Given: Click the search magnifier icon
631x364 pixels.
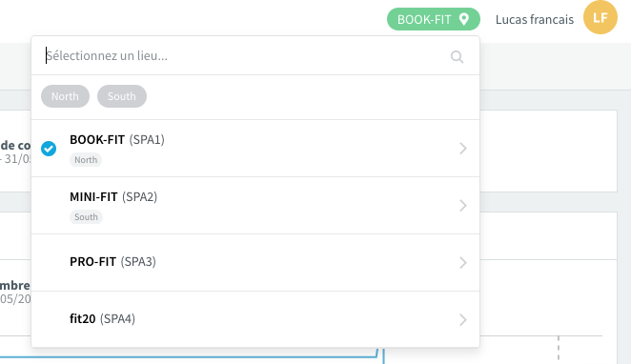Looking at the screenshot, I should point(457,57).
